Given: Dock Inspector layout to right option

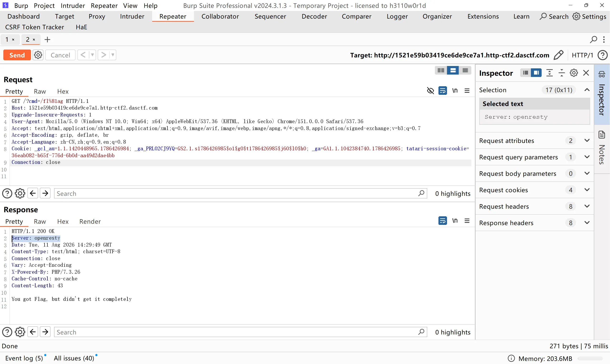Looking at the screenshot, I should pos(536,73).
